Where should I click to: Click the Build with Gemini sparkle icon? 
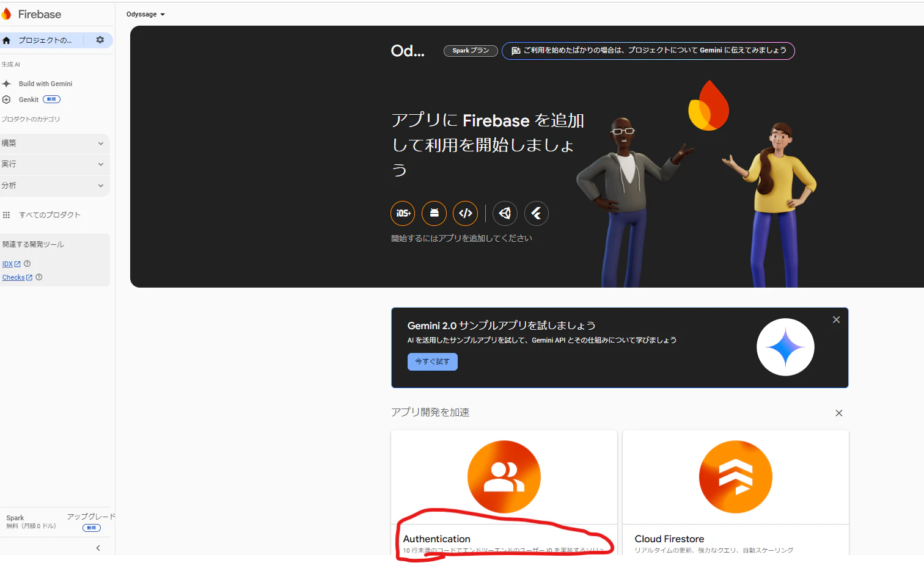7,84
